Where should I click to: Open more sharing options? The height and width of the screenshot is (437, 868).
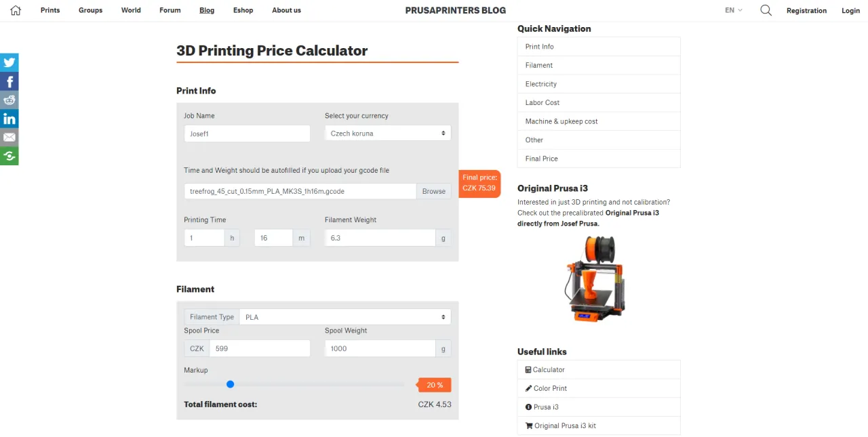(9, 156)
